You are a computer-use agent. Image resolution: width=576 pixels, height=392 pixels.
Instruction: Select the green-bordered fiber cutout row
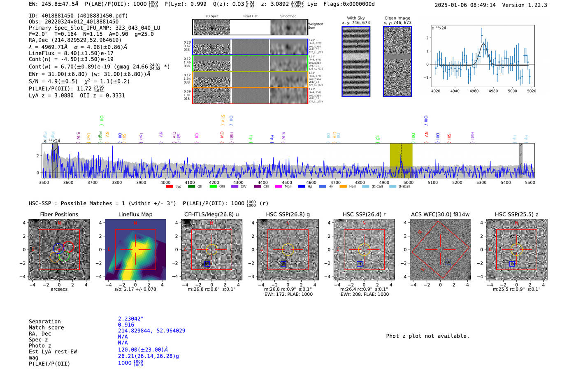tap(250, 63)
